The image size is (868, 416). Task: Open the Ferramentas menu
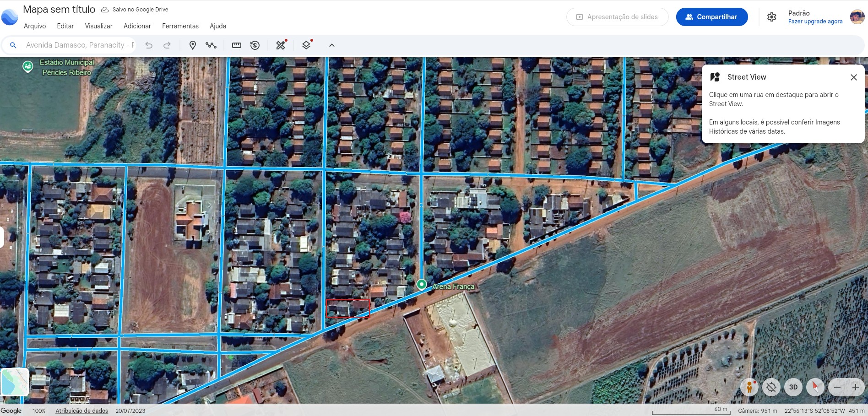(180, 26)
